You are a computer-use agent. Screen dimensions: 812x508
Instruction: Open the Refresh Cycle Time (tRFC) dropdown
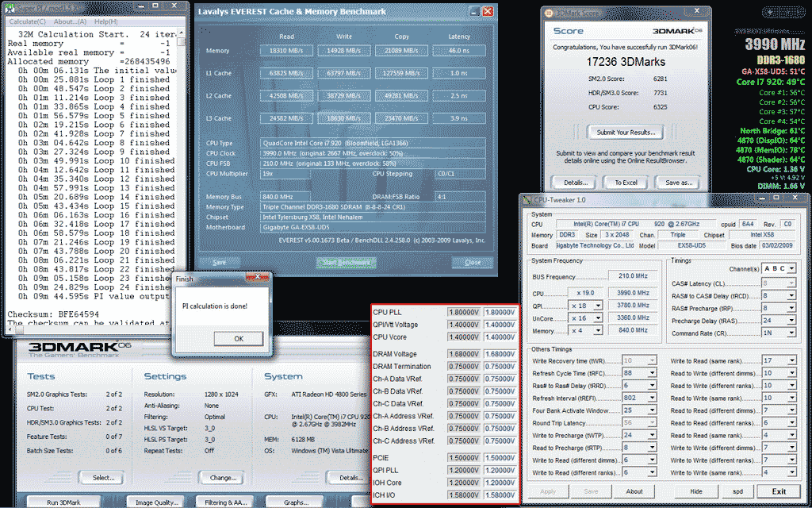(639, 373)
